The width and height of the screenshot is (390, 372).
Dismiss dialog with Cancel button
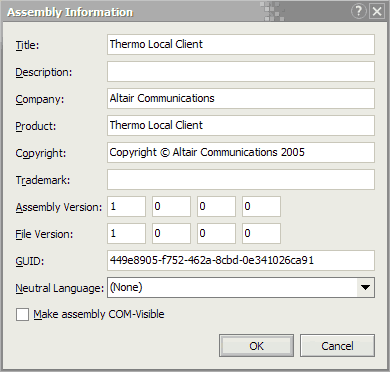[x=337, y=346]
